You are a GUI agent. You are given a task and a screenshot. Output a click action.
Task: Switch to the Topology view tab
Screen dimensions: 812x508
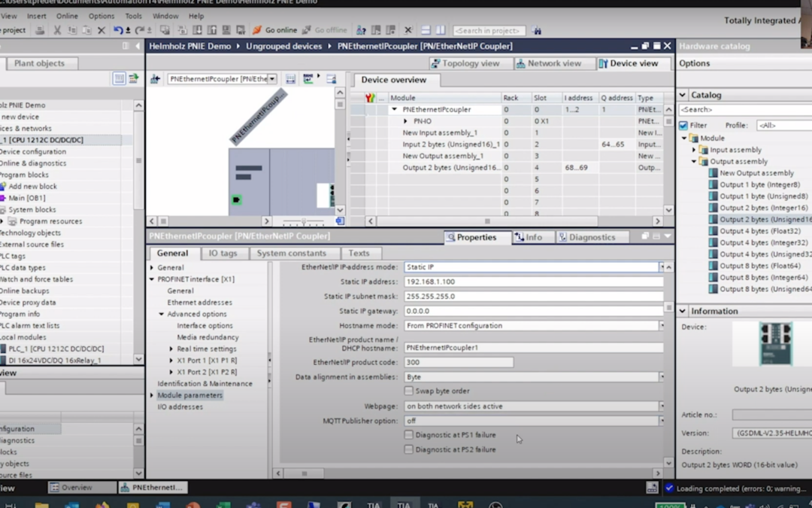(x=470, y=63)
